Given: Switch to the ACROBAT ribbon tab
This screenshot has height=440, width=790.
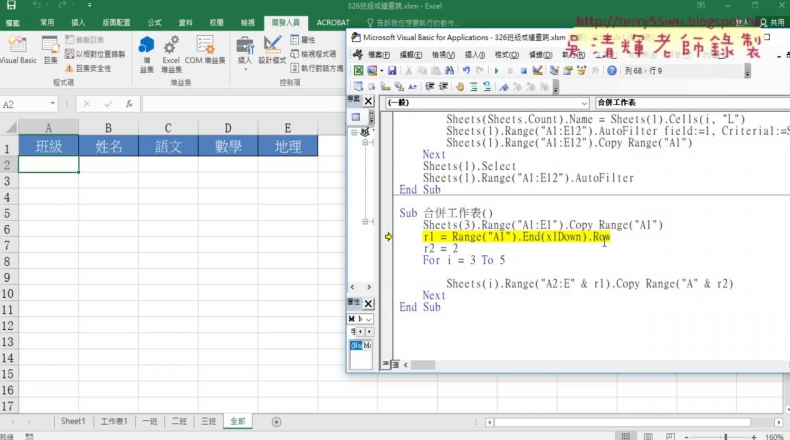Looking at the screenshot, I should (333, 22).
